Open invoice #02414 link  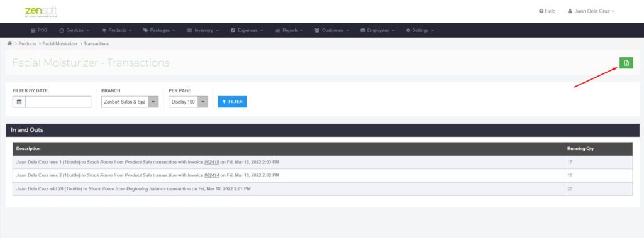click(211, 175)
